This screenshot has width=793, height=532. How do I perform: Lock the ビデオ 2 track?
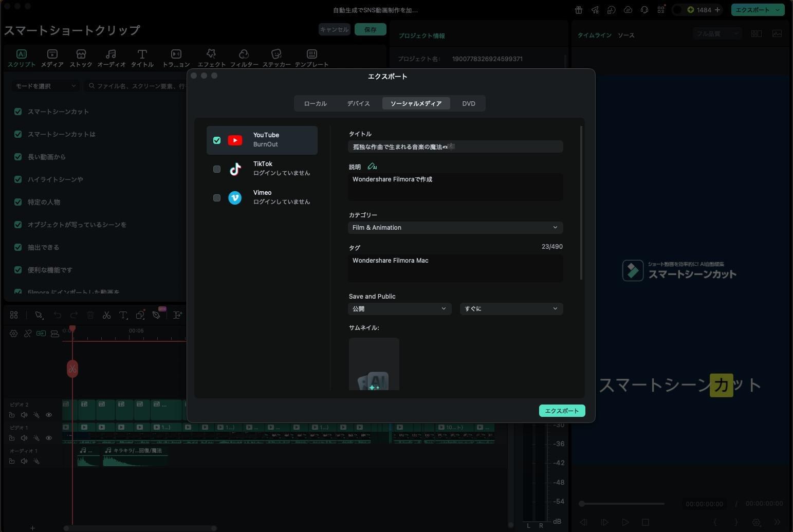(12, 415)
